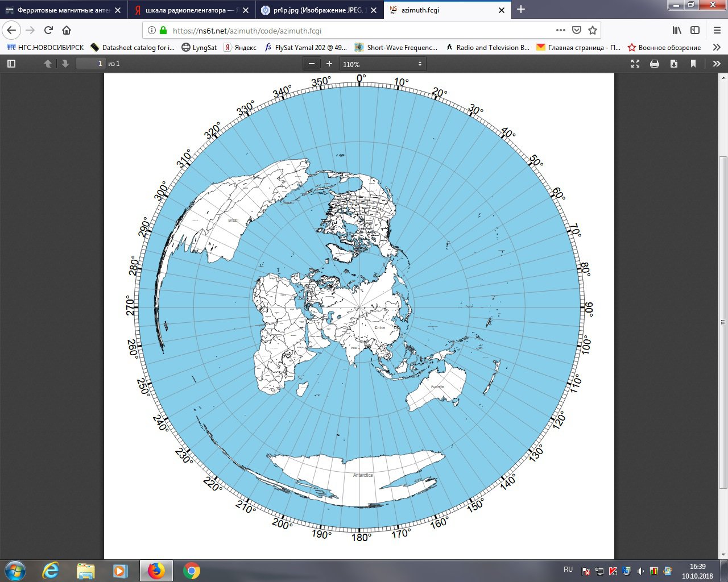Go to previous page arrow
Viewport: 728px width, 582px height.
point(48,64)
